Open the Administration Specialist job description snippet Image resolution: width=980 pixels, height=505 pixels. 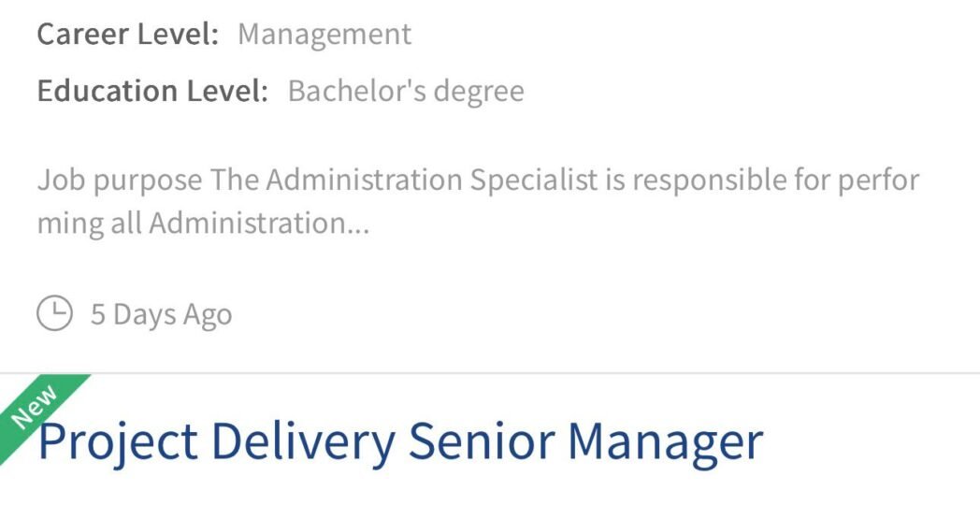click(478, 201)
